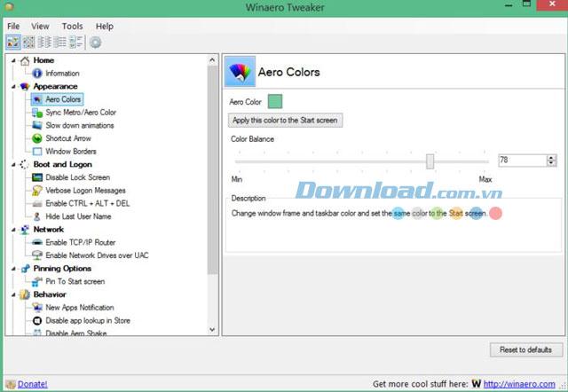Click the Color Balance slider handle

click(430, 161)
